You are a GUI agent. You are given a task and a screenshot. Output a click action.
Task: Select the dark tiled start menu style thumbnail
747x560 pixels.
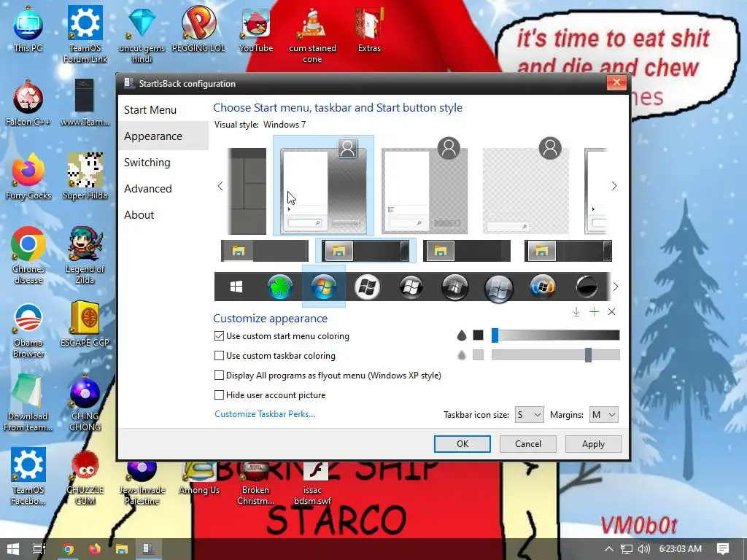pyautogui.click(x=247, y=191)
